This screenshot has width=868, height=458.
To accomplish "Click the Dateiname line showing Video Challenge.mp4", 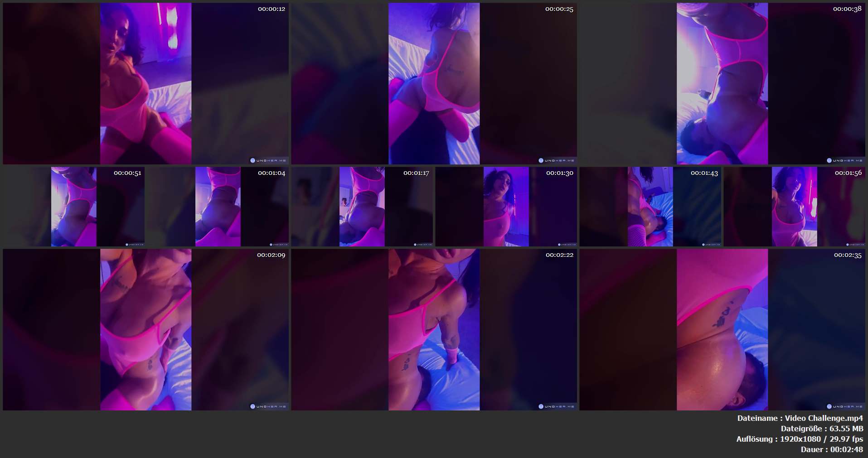I will coord(800,418).
